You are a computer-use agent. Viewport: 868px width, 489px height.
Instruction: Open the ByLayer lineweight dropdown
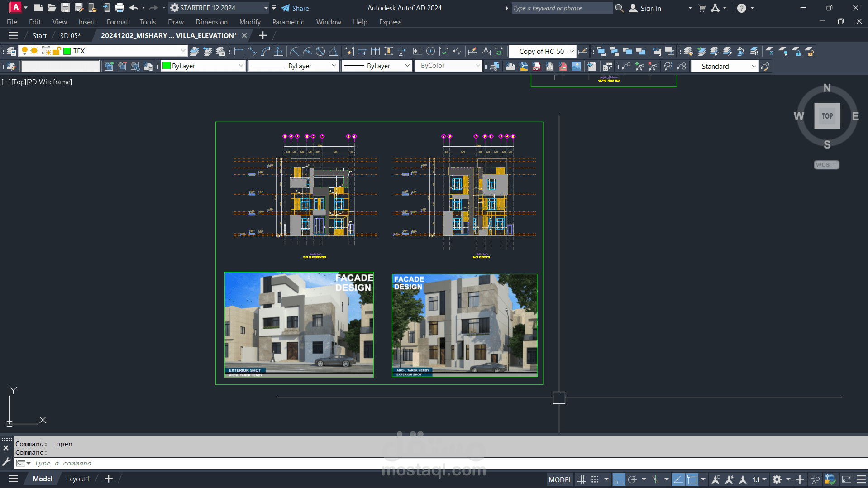[407, 66]
